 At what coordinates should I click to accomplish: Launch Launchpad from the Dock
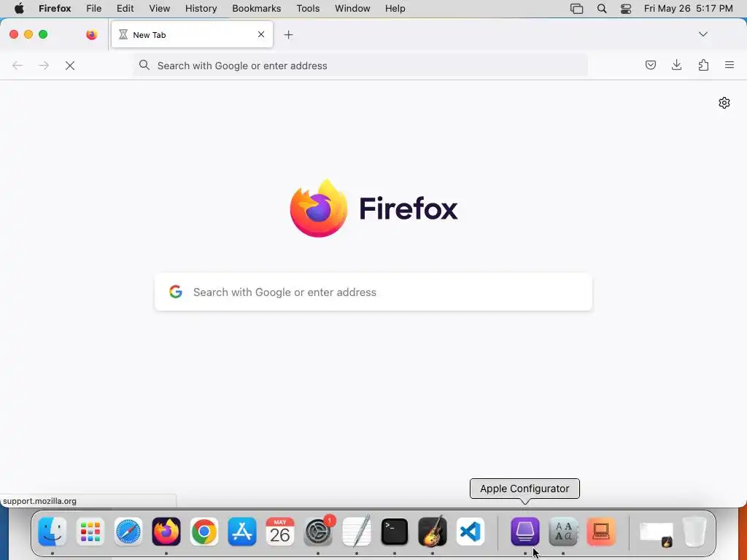(90, 532)
